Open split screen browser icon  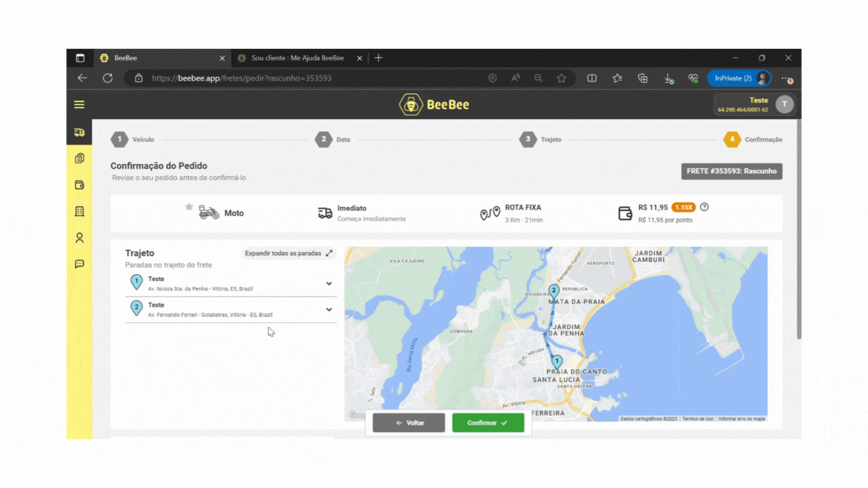tap(591, 78)
